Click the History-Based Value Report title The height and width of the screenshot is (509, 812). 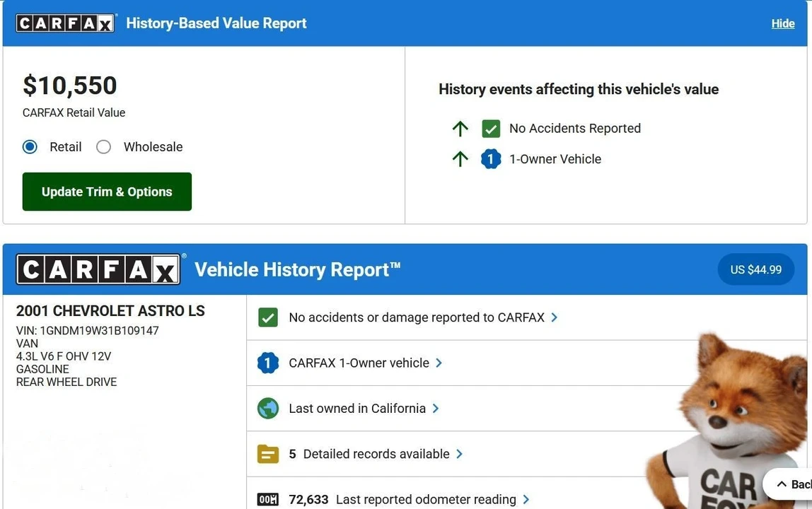pyautogui.click(x=216, y=23)
